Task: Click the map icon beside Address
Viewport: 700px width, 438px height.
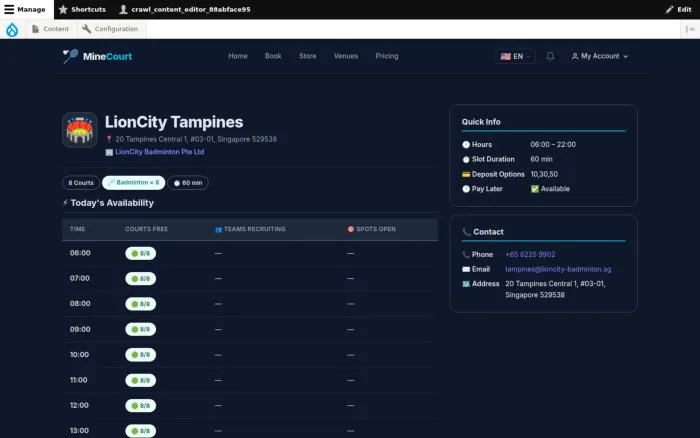Action: [466, 284]
